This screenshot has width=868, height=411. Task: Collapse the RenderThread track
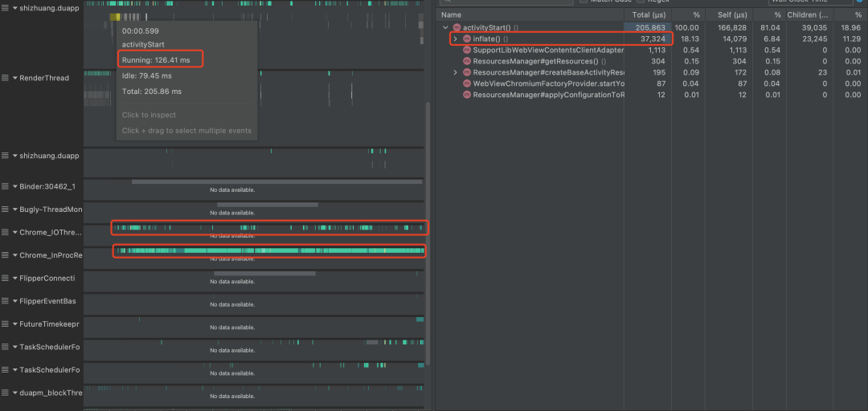point(14,78)
